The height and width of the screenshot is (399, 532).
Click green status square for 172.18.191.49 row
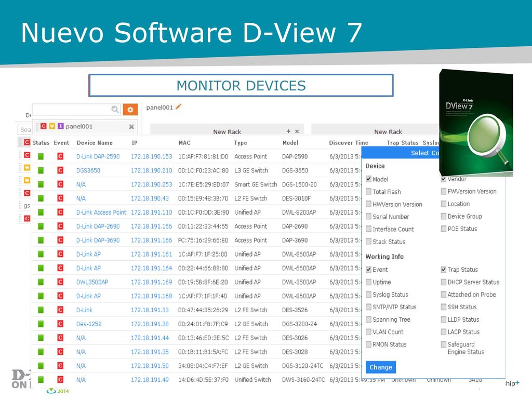pos(41,380)
